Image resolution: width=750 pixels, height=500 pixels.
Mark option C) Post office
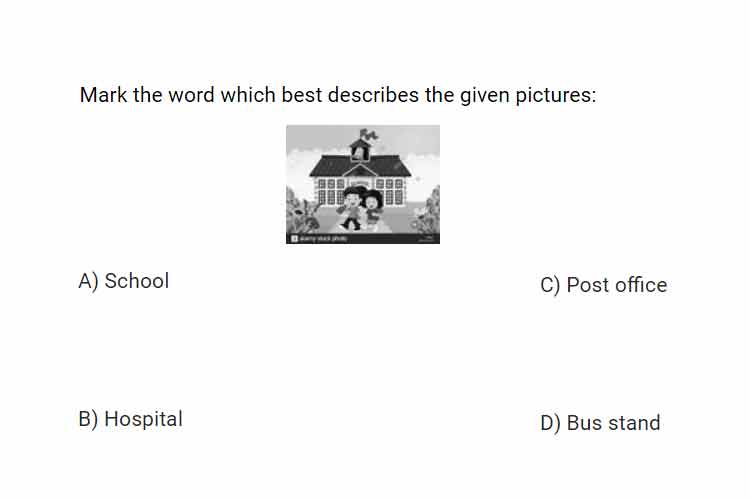(604, 285)
